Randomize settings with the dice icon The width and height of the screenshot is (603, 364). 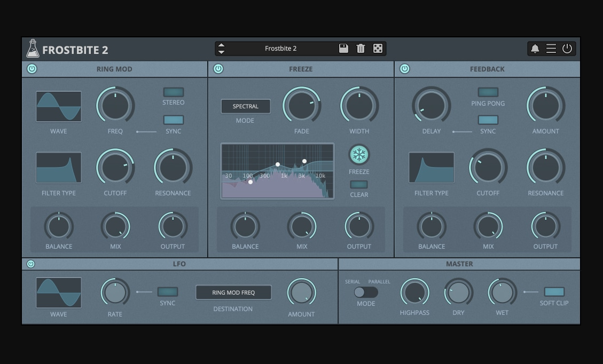point(378,49)
